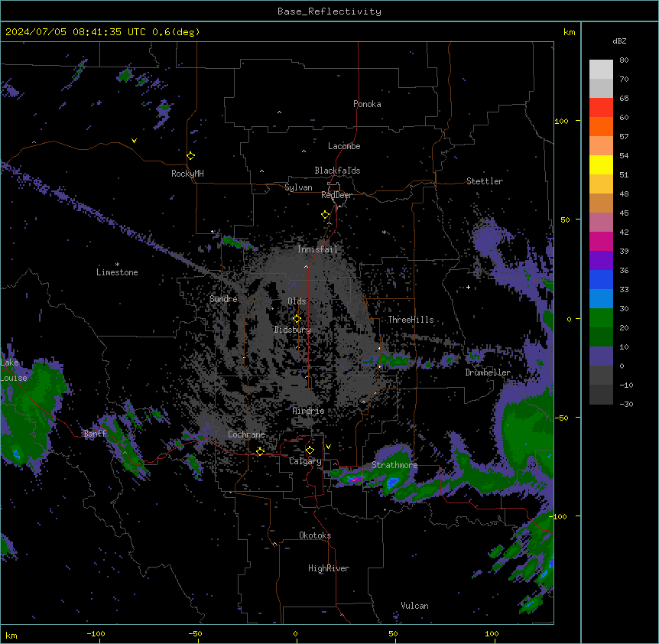Click the Base_Reflectivity title
659x644 pixels.
[329, 11]
